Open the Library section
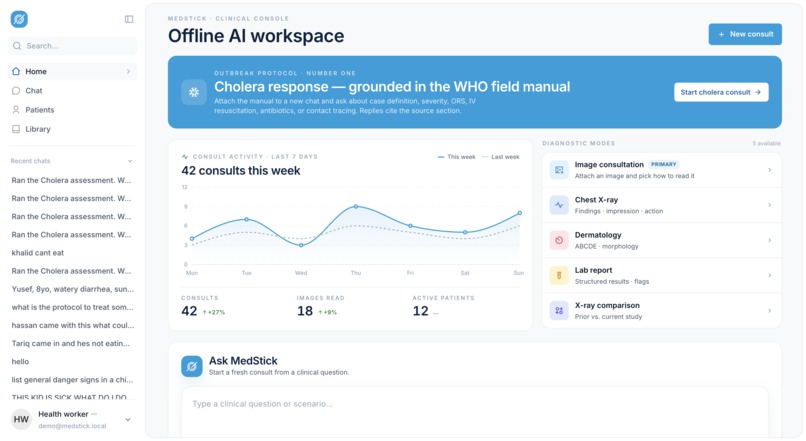This screenshot has height=441, width=806. click(72, 129)
